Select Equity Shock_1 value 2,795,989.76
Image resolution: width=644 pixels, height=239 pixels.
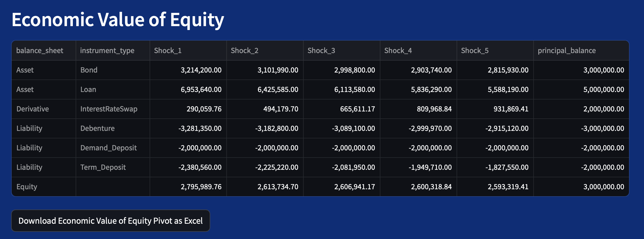pyautogui.click(x=201, y=187)
